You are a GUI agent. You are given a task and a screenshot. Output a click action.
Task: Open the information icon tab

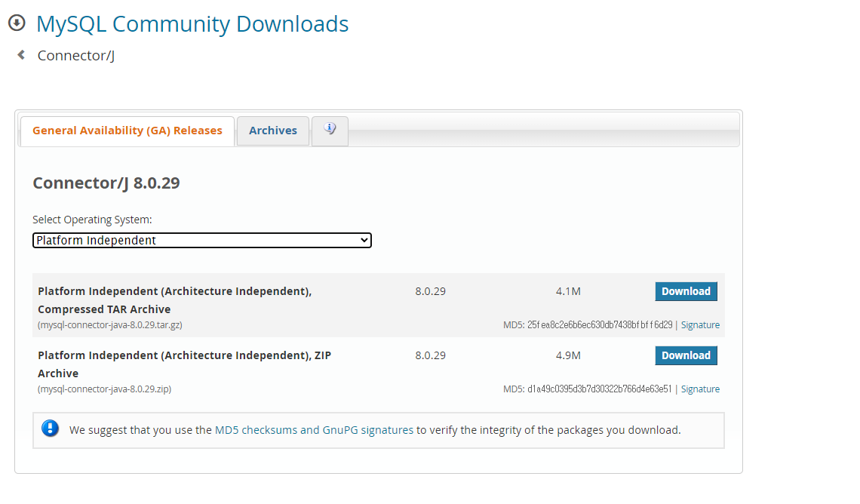coord(330,131)
